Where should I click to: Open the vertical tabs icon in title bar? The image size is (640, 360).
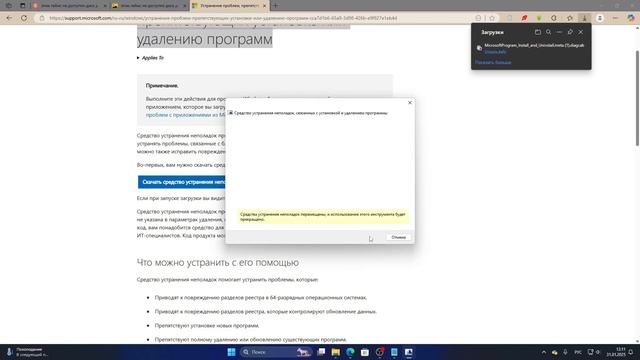point(22,6)
